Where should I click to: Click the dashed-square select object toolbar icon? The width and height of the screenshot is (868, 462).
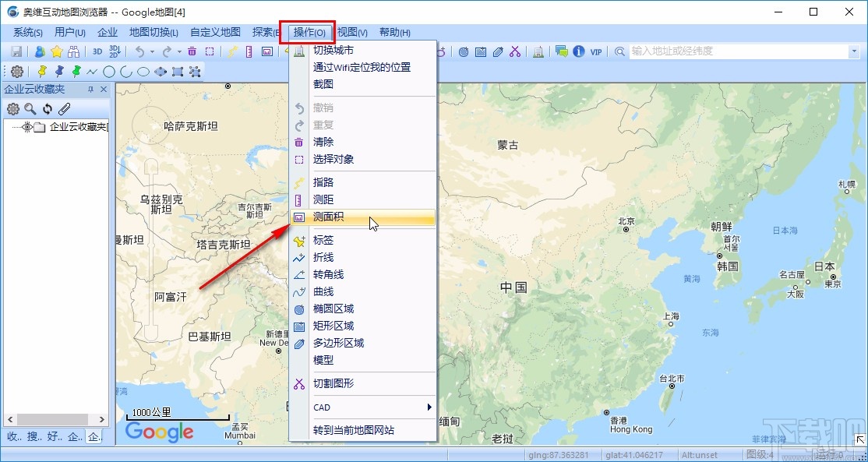point(210,51)
